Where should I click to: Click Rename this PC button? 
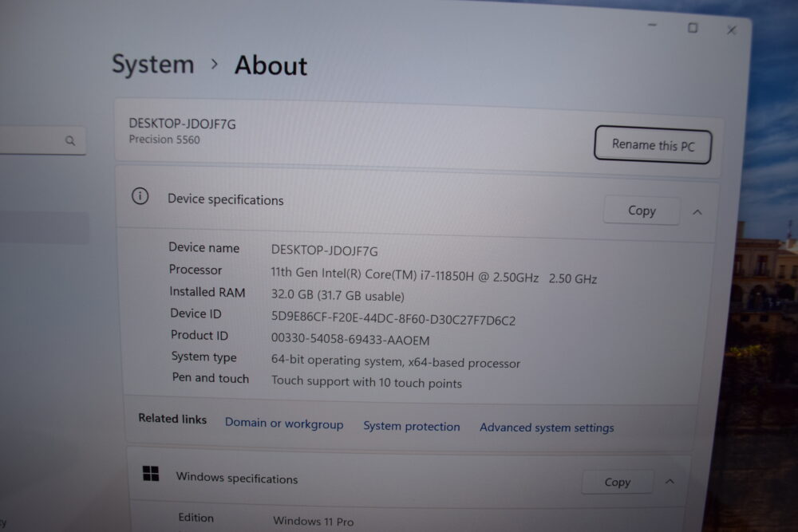click(x=653, y=145)
